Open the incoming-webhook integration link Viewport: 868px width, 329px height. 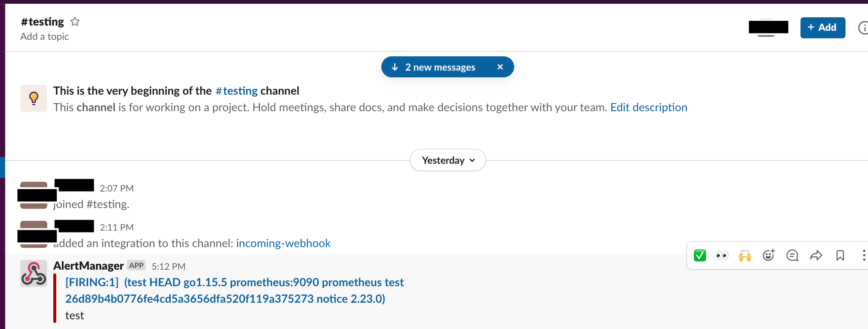[x=283, y=243]
